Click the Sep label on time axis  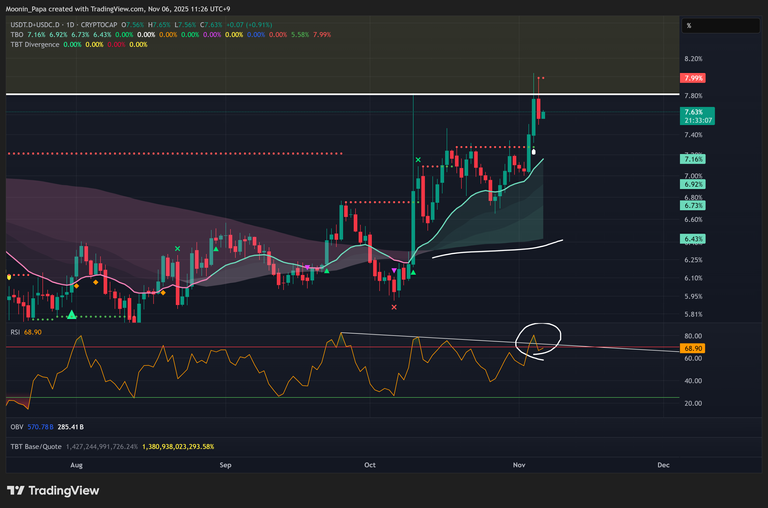click(x=225, y=466)
